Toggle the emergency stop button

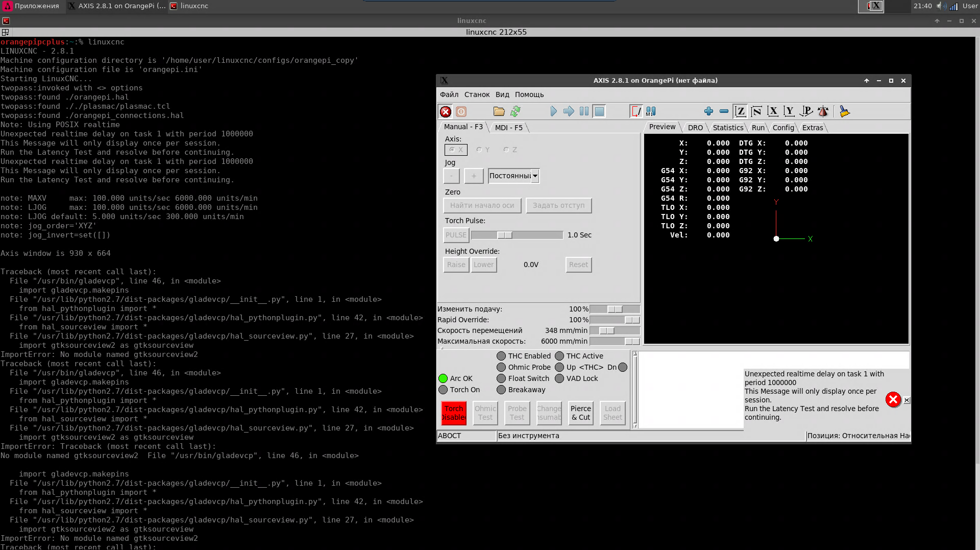(446, 111)
